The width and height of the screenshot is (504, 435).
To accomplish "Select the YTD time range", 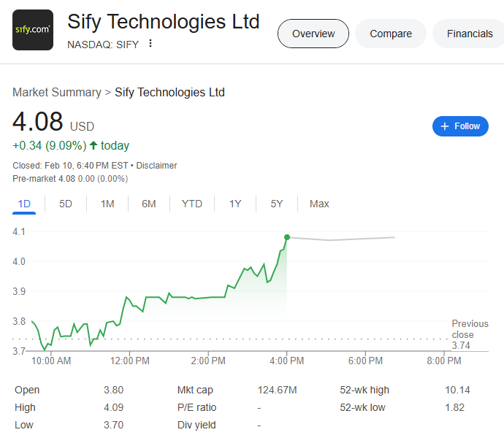I will pos(192,204).
